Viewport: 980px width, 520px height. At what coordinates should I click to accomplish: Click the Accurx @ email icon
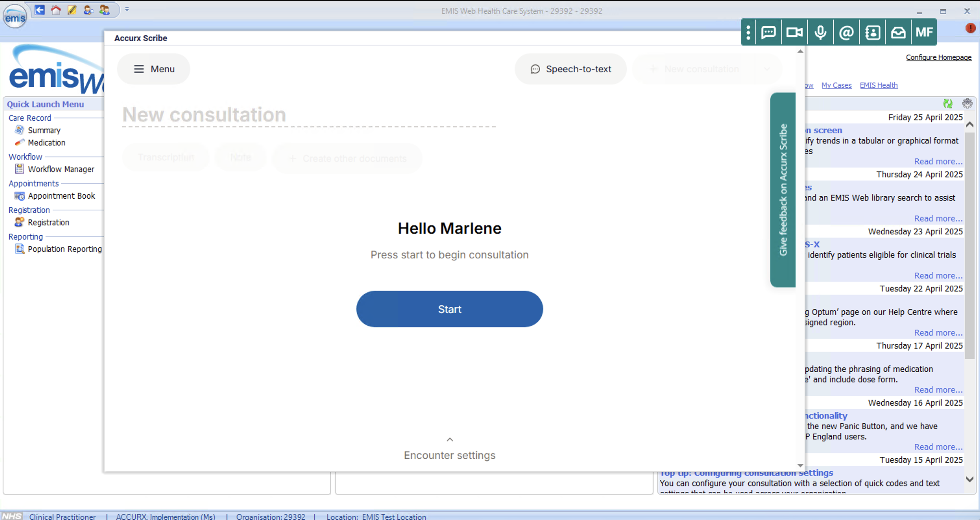pyautogui.click(x=846, y=32)
